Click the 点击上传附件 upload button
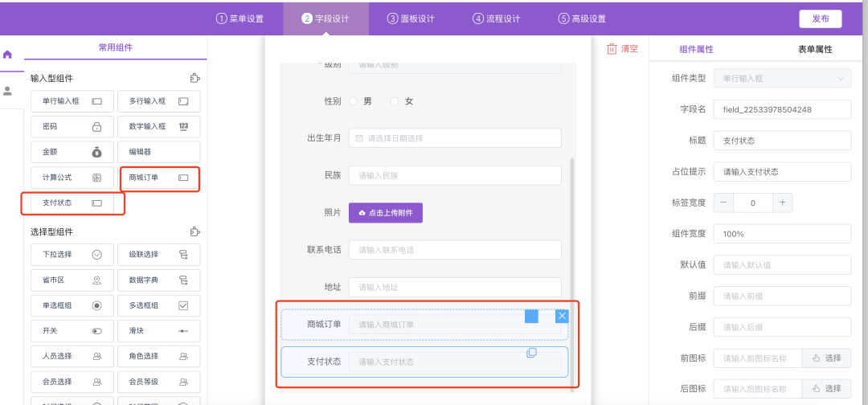This screenshot has width=868, height=405. 386,213
